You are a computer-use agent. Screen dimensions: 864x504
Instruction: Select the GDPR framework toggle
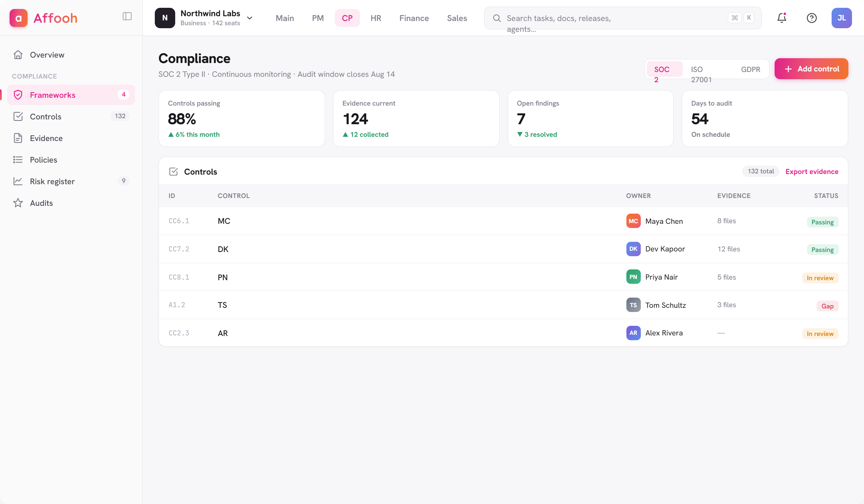[750, 69]
